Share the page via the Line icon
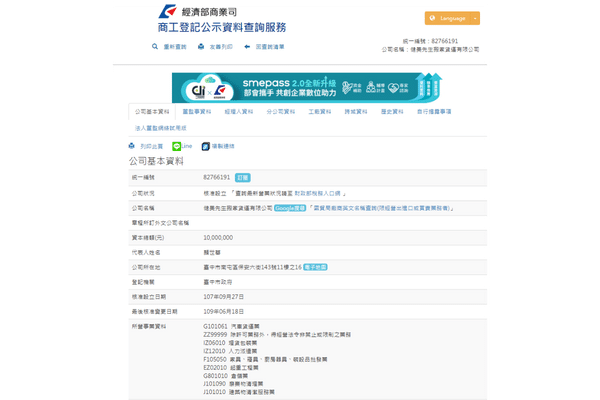Screen dimensions: 600x400 point(176,146)
